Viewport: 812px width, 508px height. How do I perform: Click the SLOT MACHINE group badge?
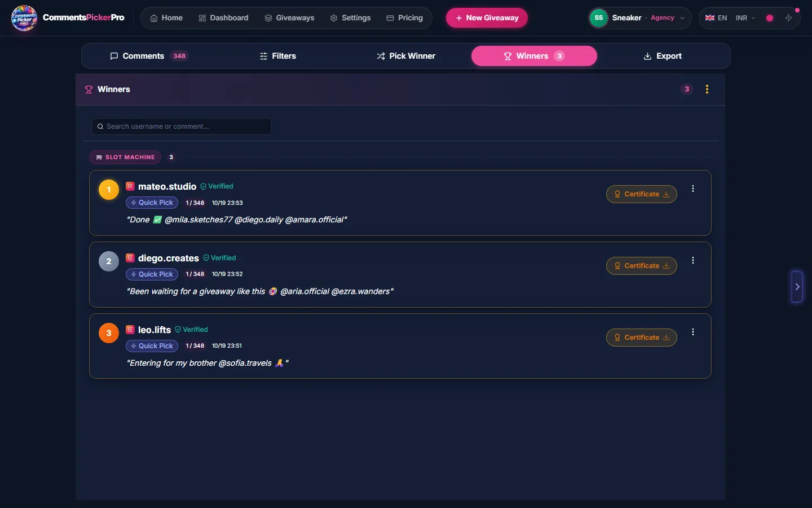(125, 157)
